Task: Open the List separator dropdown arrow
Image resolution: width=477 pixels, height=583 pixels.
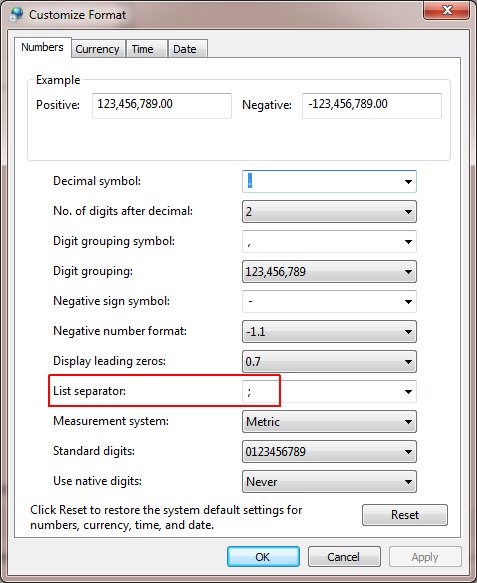Action: (408, 392)
